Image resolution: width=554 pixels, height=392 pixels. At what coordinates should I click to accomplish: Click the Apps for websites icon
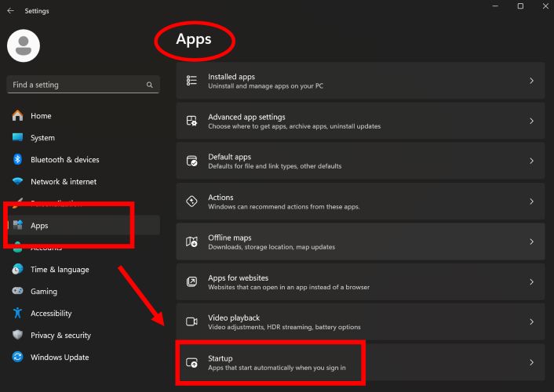(191, 281)
